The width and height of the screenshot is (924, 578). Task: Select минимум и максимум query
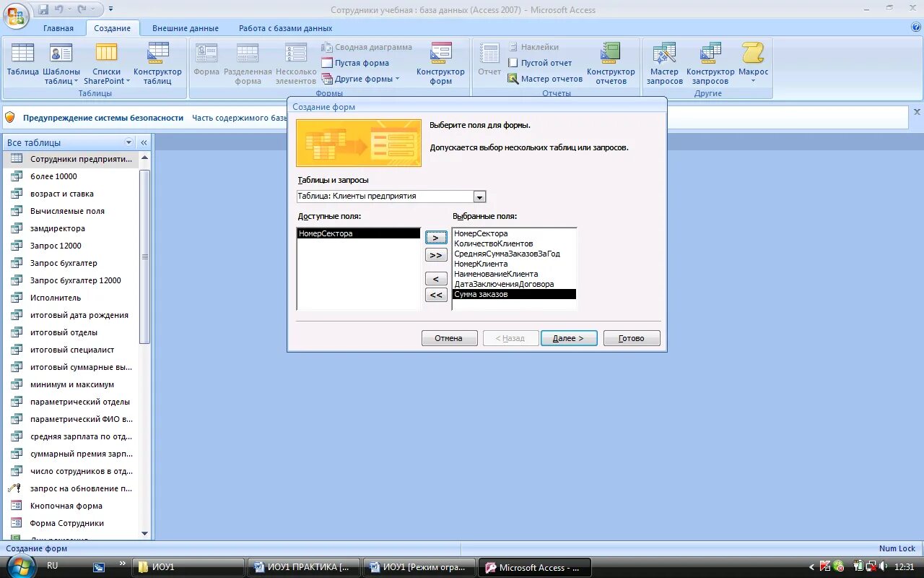(x=71, y=384)
